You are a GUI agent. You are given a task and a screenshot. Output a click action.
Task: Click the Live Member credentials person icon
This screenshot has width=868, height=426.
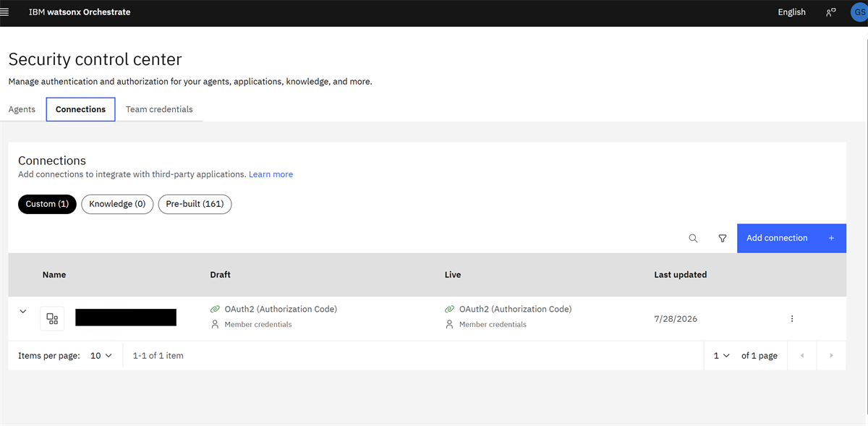(449, 325)
